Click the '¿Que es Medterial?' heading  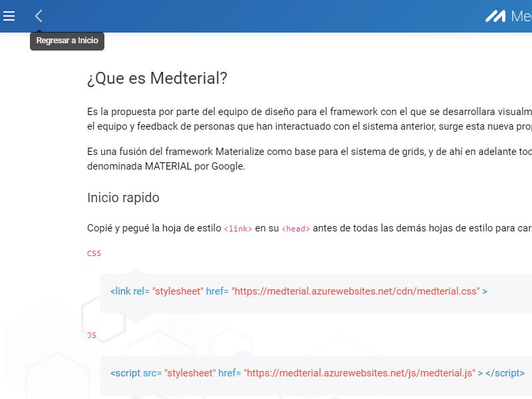(x=157, y=78)
